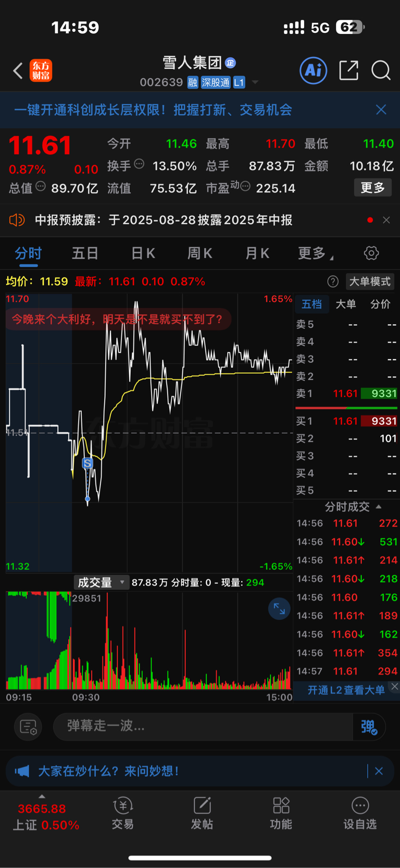The image size is (400, 868).
Task: Tap the S marker on chart
Action: (x=87, y=463)
